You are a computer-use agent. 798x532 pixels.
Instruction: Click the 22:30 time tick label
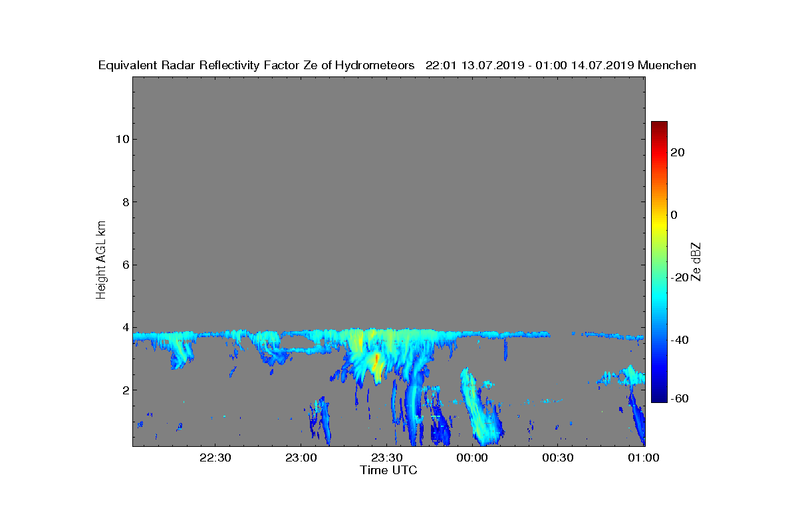[215, 458]
